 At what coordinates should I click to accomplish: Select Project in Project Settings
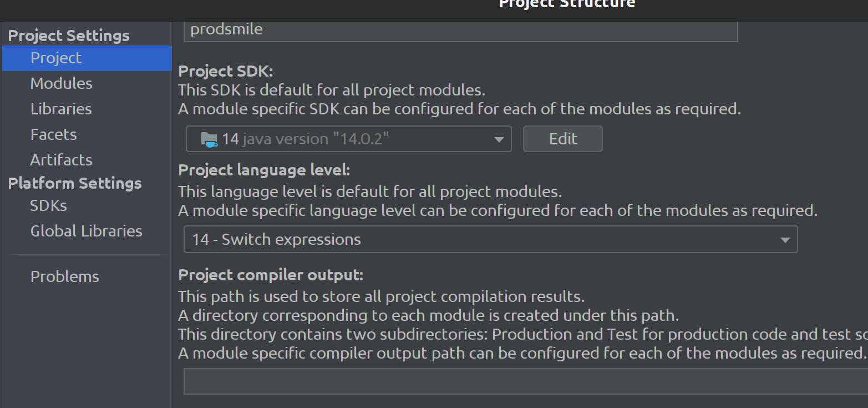[87, 58]
